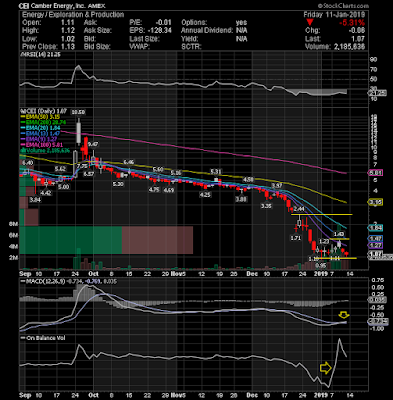Click the red down-triangle change indicator
393x400 pixels.
310,22
